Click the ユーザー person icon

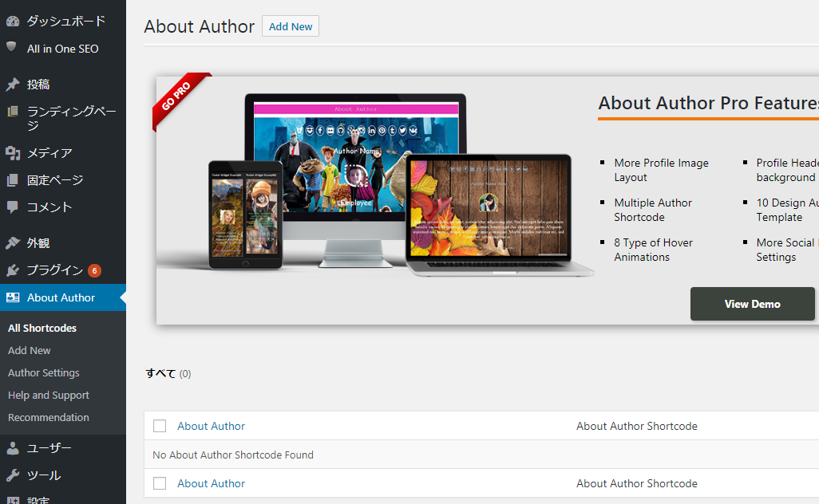coord(13,448)
